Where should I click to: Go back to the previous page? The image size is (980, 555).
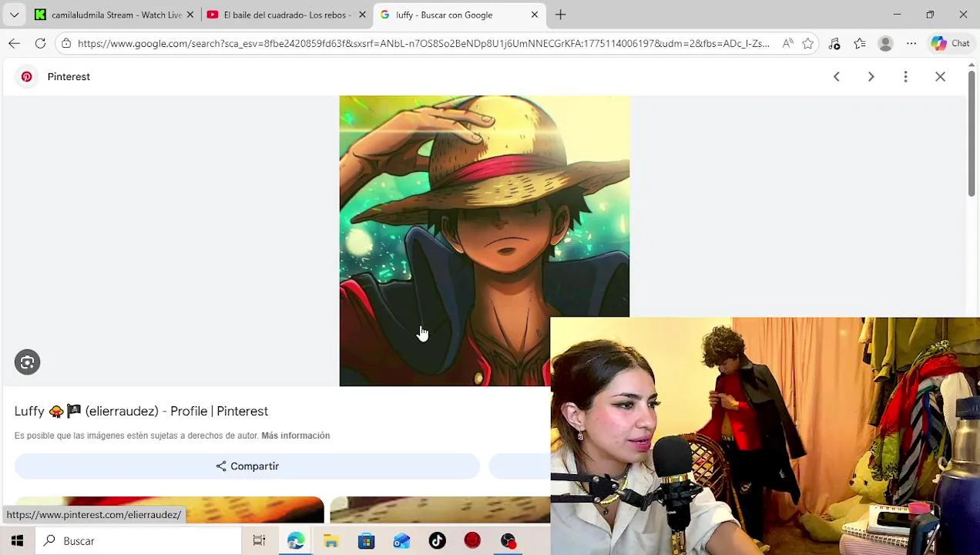tap(14, 44)
